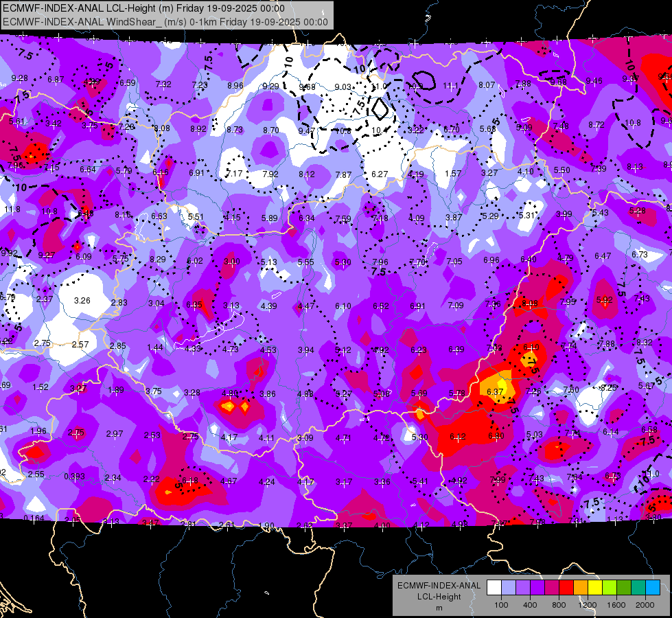The width and height of the screenshot is (672, 618).
Task: Click the legend label 800
Action: pos(559,605)
